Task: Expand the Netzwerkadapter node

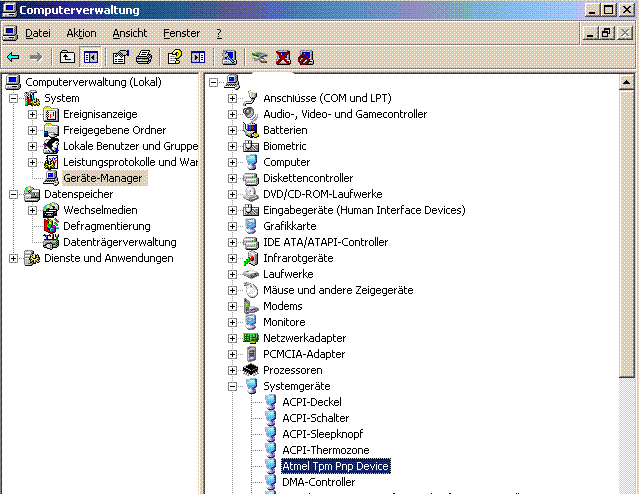Action: pyautogui.click(x=232, y=338)
